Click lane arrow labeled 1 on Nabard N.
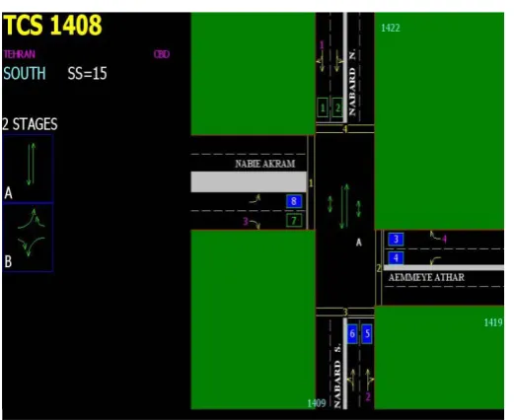The height and width of the screenshot is (420, 514). [322, 61]
